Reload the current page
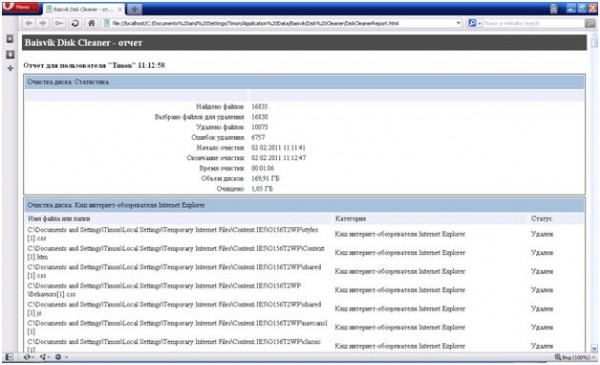The width and height of the screenshot is (600, 365). tap(75, 23)
